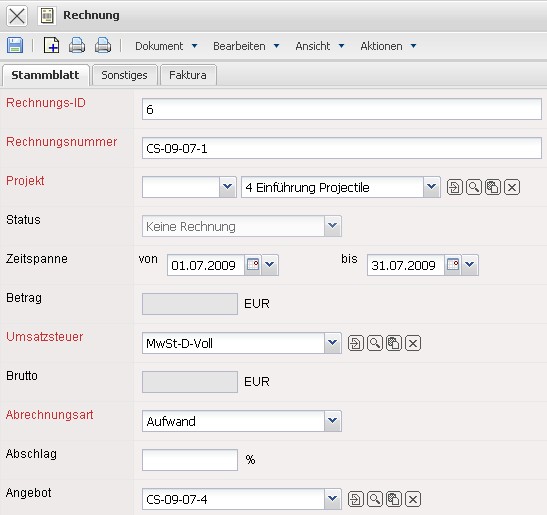
Task: Open the Dokument menu
Action: (x=166, y=46)
